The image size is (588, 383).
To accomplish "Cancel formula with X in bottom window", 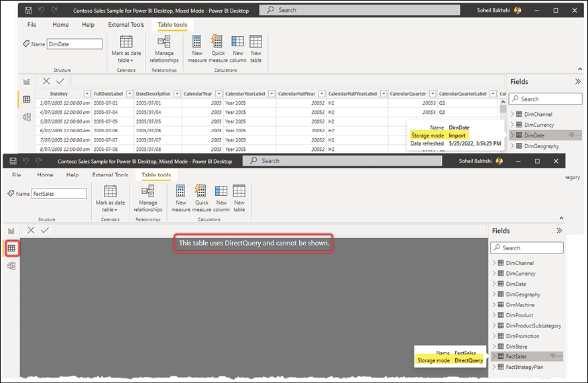I will click(x=31, y=230).
